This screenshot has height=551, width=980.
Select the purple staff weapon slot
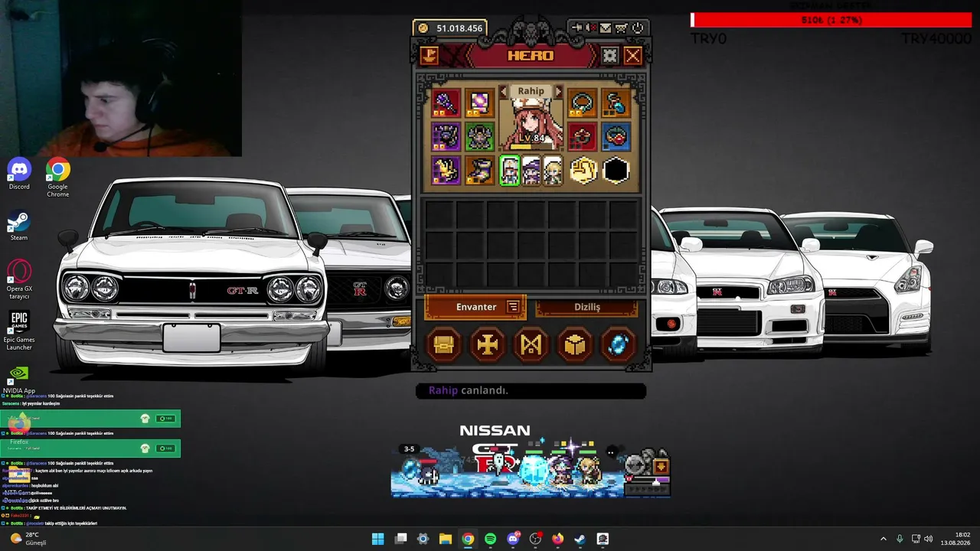446,103
